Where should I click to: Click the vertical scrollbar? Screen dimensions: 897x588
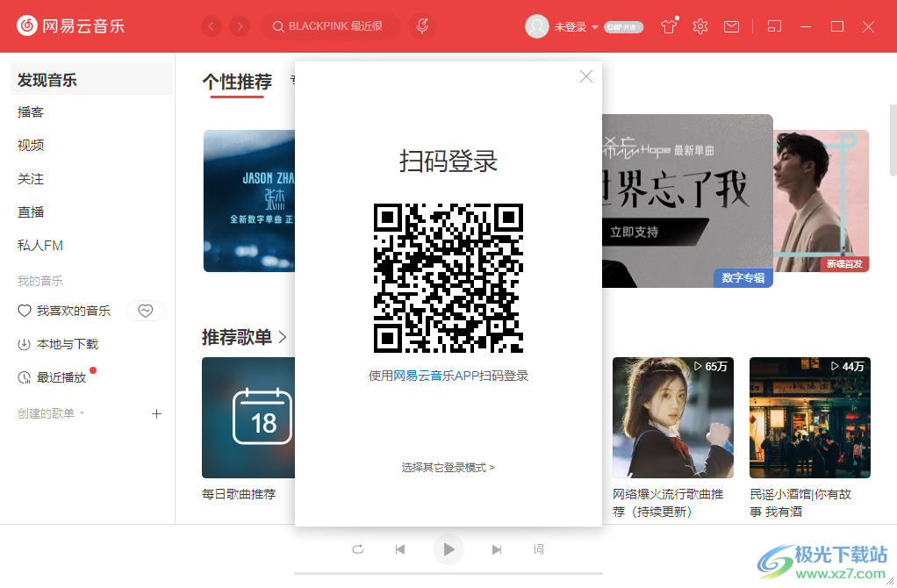(893, 140)
